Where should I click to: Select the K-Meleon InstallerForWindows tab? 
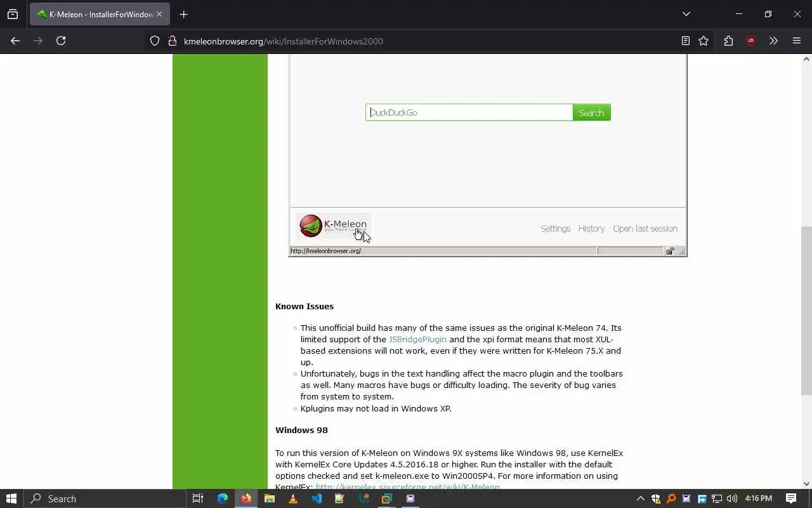[x=100, y=14]
